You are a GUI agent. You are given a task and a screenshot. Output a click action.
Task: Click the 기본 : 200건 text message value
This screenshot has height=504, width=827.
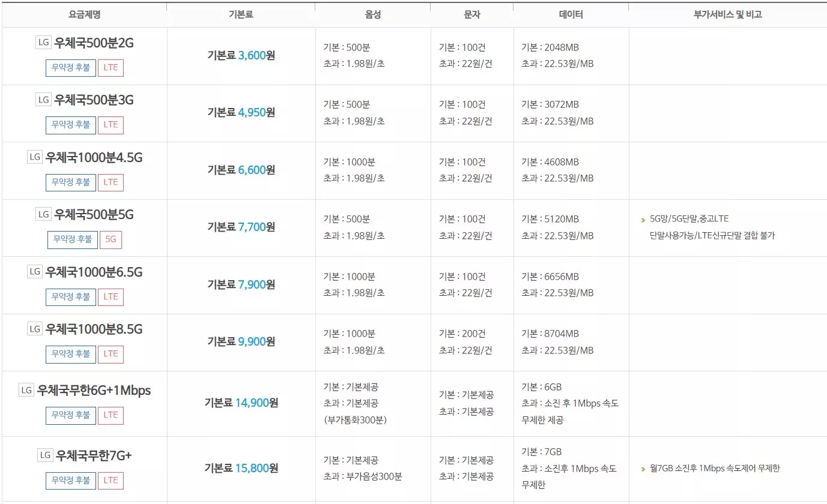click(462, 334)
